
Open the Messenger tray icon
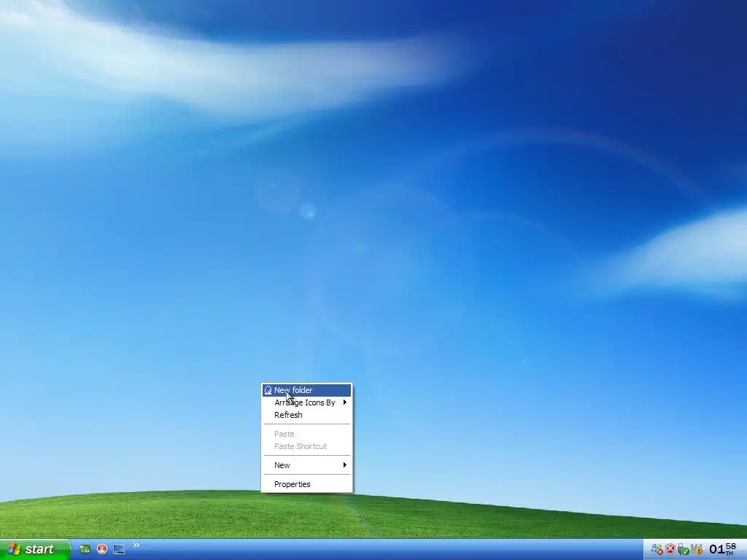pos(657,550)
